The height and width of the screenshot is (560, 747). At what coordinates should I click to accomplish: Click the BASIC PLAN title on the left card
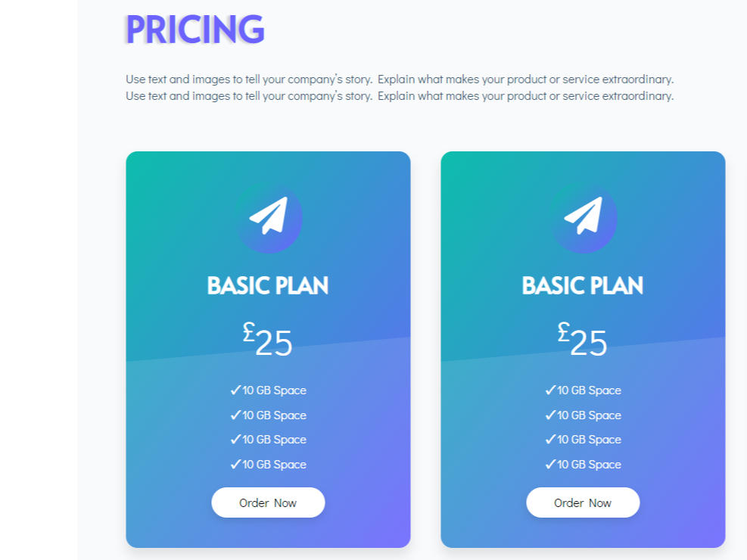pyautogui.click(x=268, y=285)
